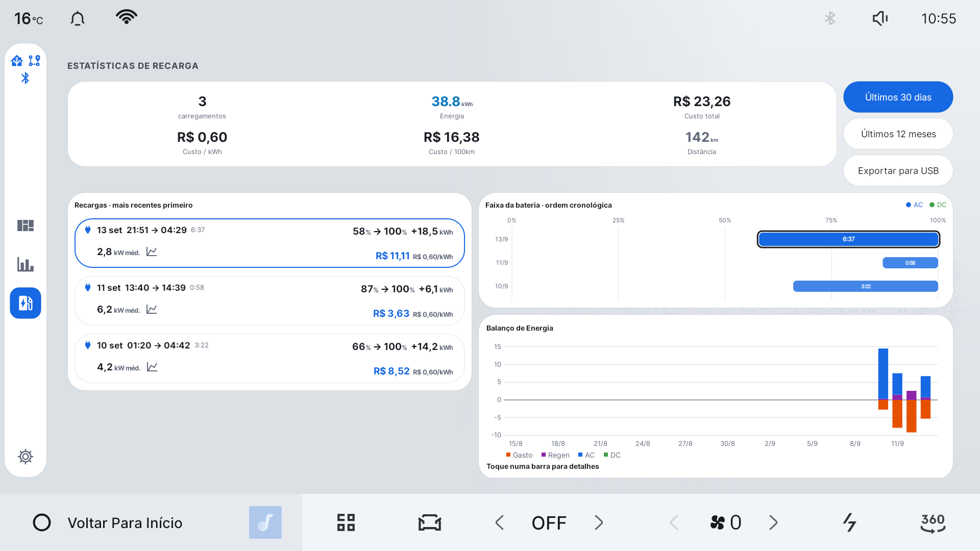Open the smart home icon in sidebar
The height and width of the screenshot is (551, 980).
tap(17, 61)
